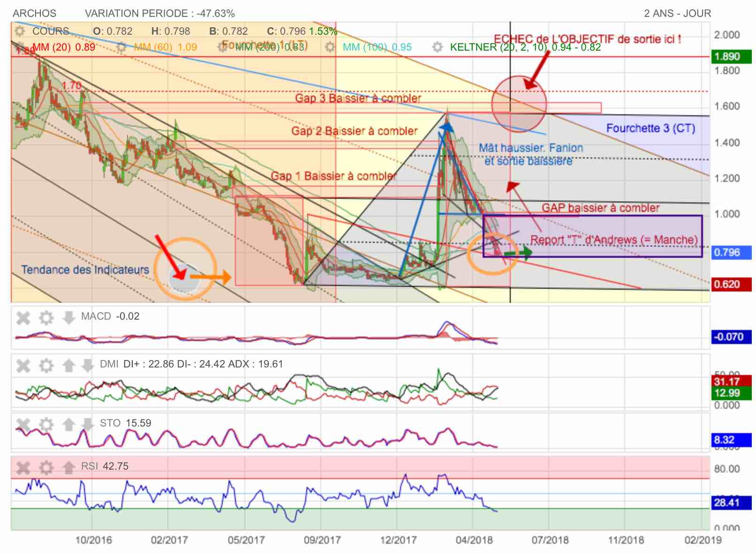The image size is (756, 554).
Task: Click the 04/2018 date on the time axis
Action: click(x=474, y=540)
